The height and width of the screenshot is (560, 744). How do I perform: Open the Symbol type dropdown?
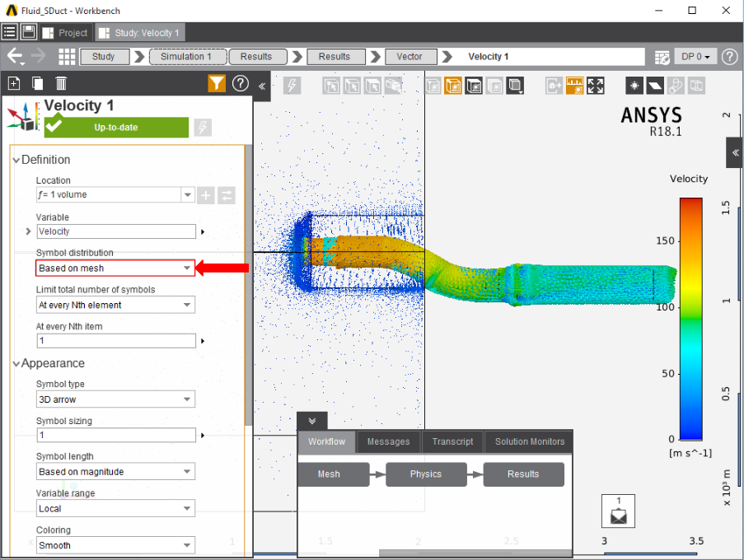(x=115, y=399)
